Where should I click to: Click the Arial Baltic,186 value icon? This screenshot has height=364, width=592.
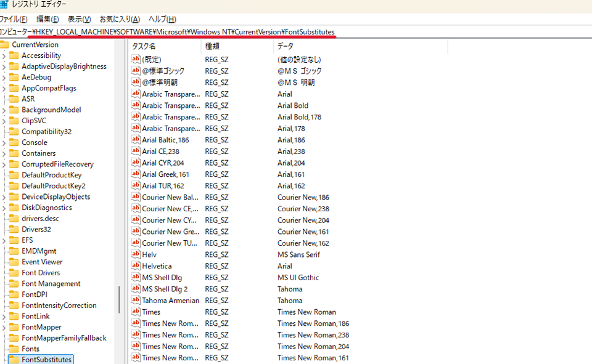click(136, 140)
